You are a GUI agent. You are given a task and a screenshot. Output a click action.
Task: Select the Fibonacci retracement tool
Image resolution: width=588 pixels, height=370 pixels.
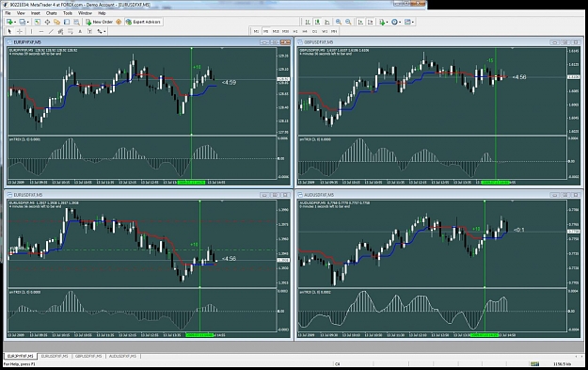[x=71, y=31]
